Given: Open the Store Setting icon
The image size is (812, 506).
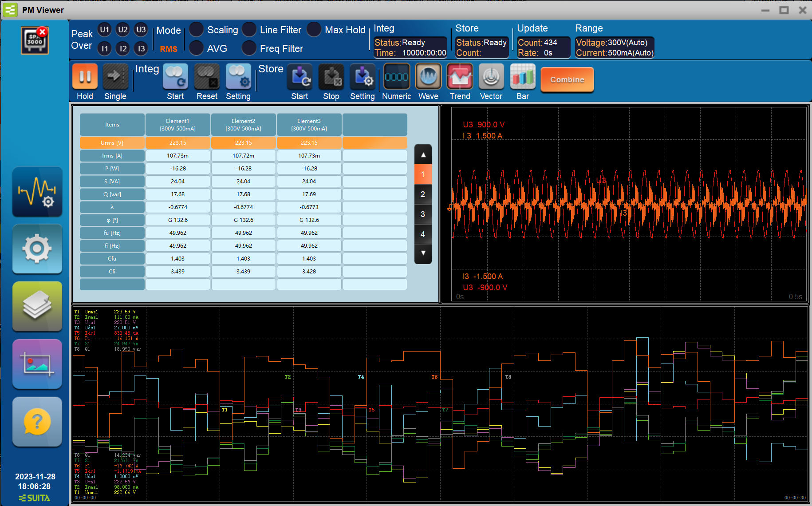Looking at the screenshot, I should (x=363, y=77).
